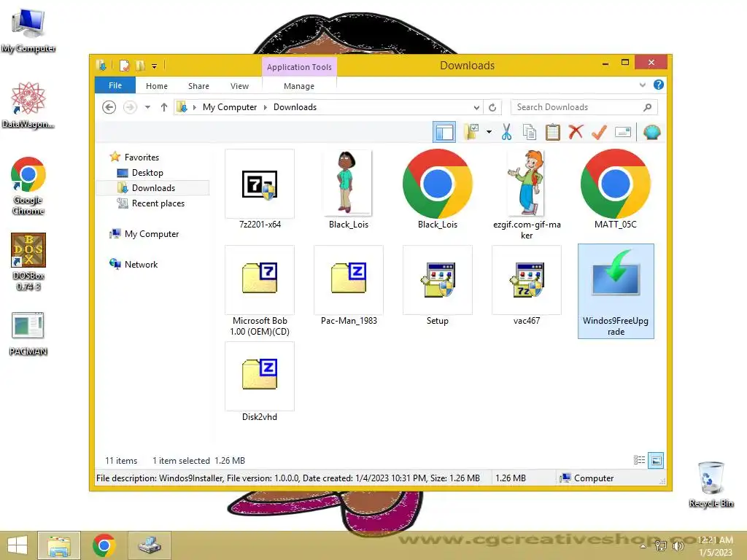
Task: Refresh the Downloads folder
Action: point(492,107)
